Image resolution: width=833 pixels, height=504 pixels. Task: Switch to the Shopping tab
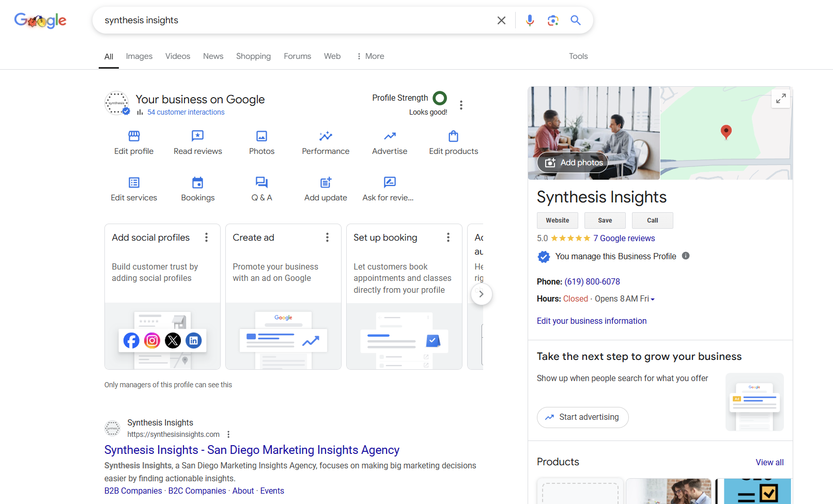[x=253, y=56]
